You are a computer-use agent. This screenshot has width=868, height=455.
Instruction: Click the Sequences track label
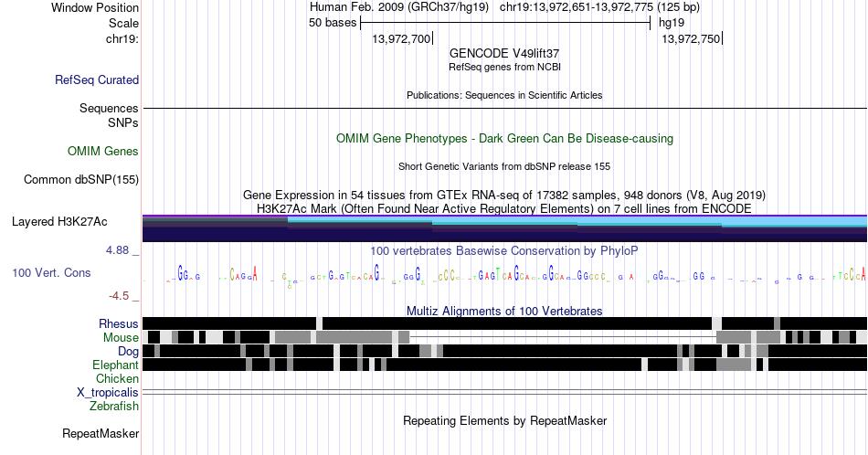pos(109,109)
